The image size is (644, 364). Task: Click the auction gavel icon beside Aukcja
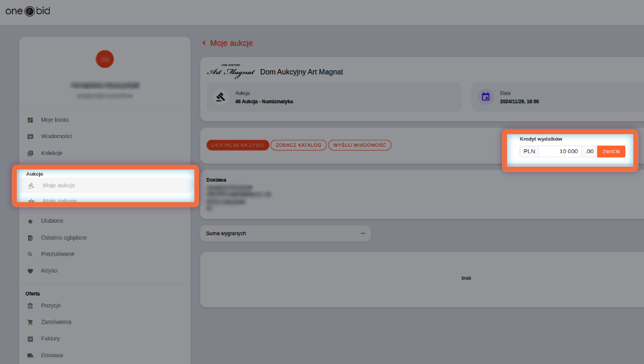(220, 97)
